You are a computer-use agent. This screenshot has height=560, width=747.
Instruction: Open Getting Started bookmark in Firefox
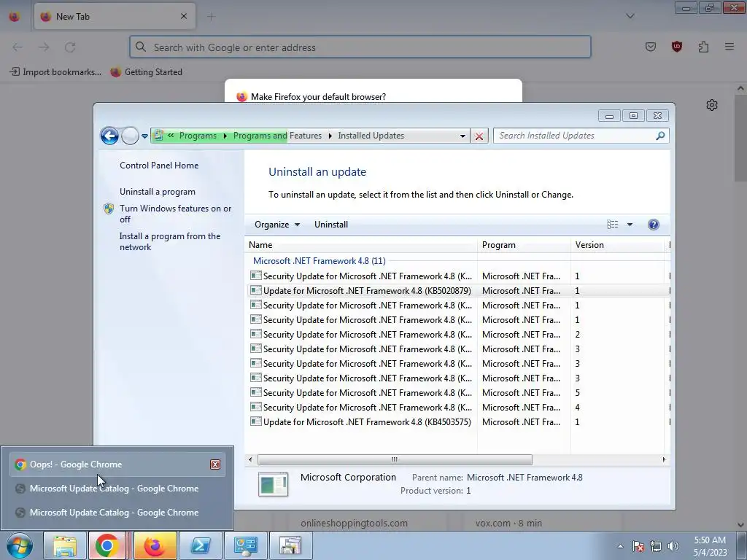(146, 72)
